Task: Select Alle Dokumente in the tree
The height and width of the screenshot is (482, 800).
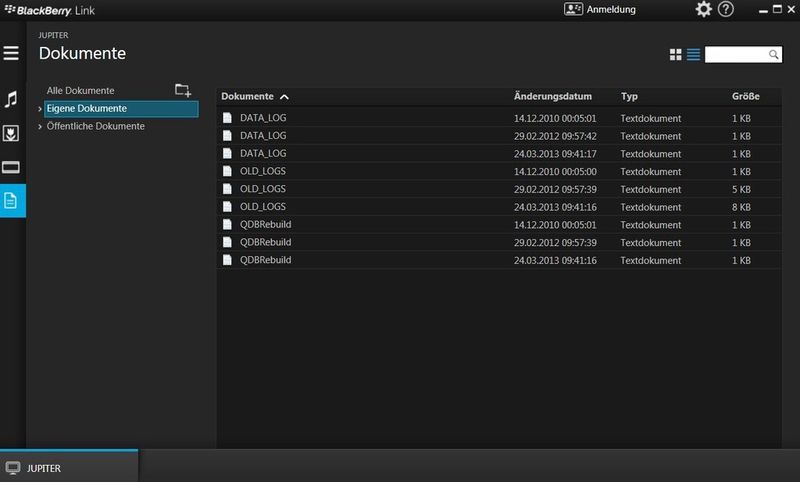Action: tap(80, 90)
